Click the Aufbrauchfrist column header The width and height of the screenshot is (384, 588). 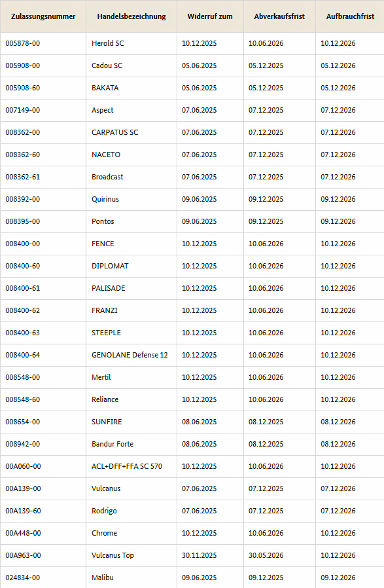pos(350,16)
